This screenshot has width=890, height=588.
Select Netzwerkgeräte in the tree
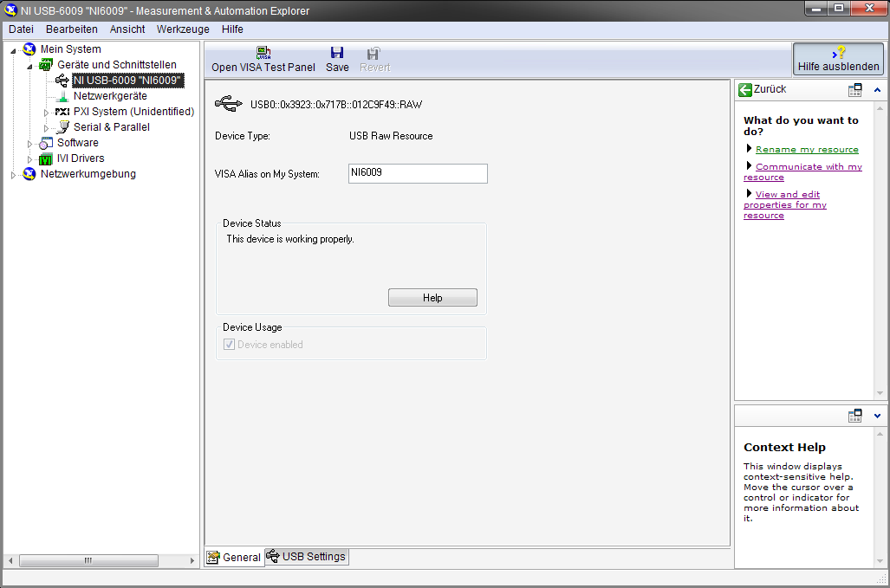tap(110, 96)
